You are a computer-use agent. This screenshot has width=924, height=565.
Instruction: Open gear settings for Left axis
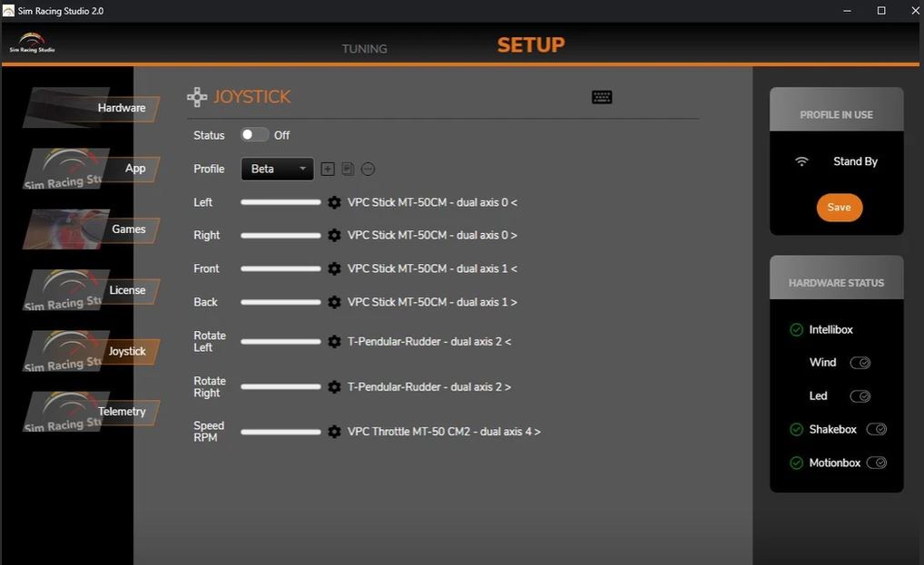334,202
